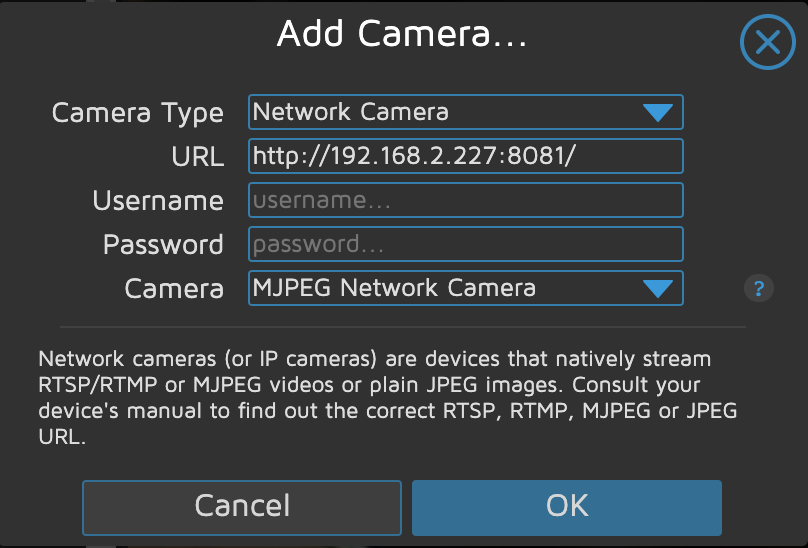Click inside the URL input field

tap(465, 156)
